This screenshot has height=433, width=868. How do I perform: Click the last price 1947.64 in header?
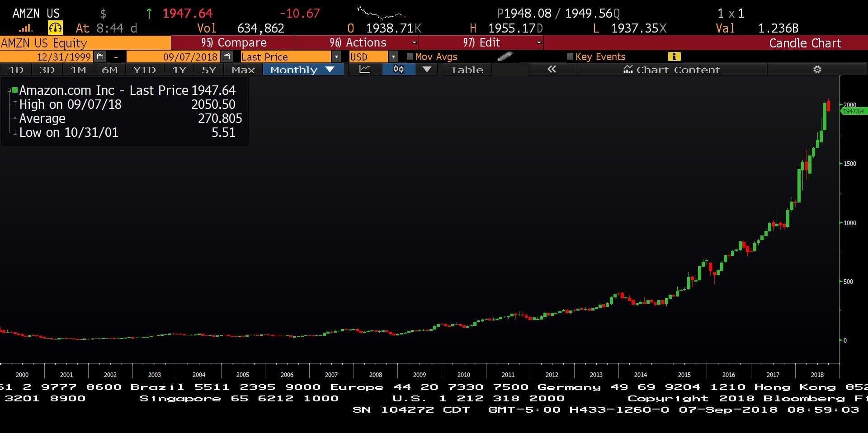(187, 14)
